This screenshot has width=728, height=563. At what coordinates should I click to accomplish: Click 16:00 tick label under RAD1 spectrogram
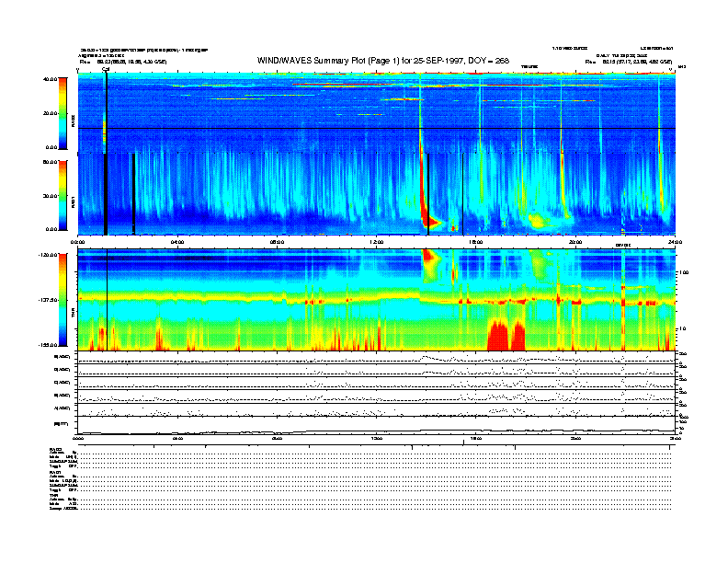(x=476, y=242)
